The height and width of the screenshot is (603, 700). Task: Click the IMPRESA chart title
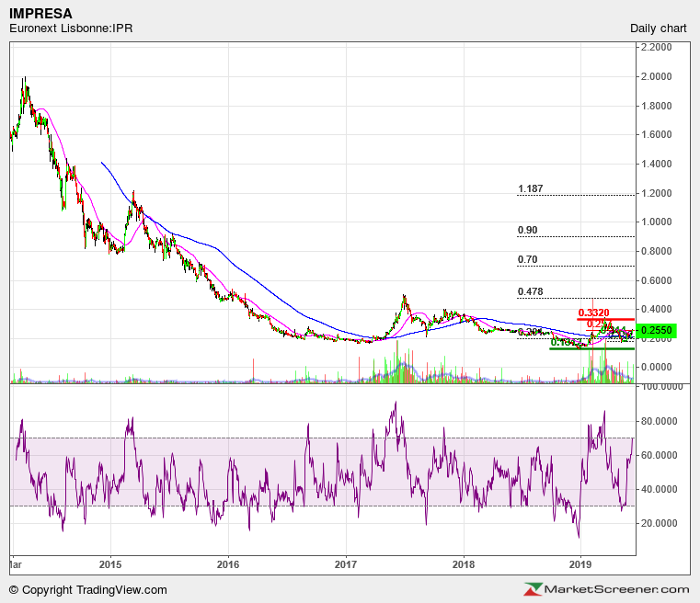click(x=40, y=14)
